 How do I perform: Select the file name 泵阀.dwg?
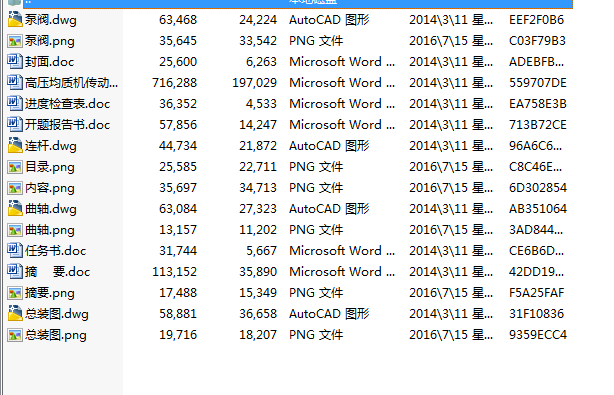point(51,20)
